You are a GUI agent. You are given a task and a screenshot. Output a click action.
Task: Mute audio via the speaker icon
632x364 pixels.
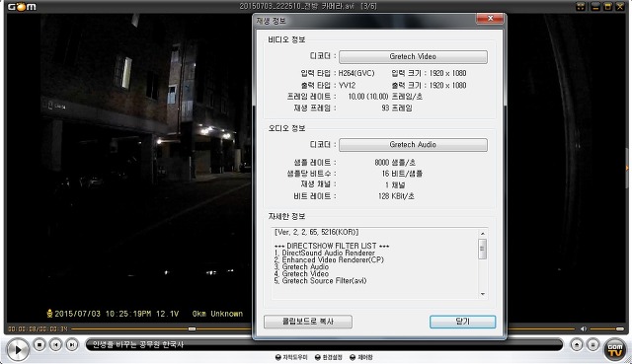584,328
